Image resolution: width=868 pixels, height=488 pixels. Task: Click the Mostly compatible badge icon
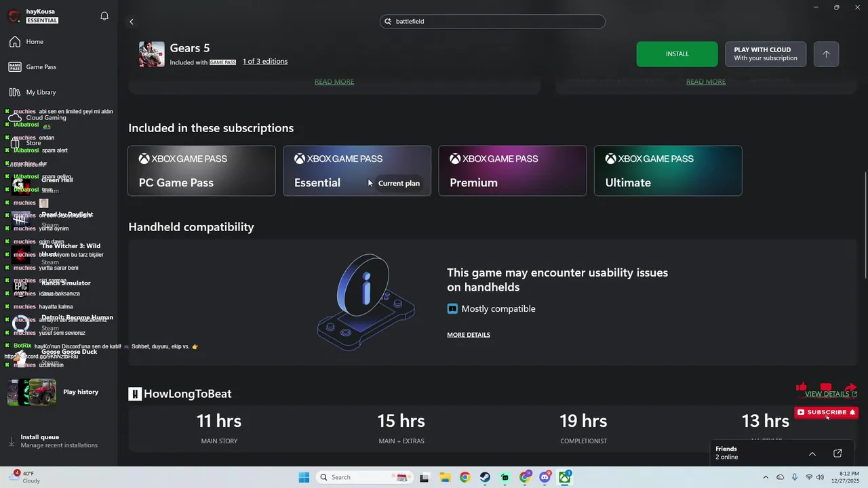pos(452,309)
